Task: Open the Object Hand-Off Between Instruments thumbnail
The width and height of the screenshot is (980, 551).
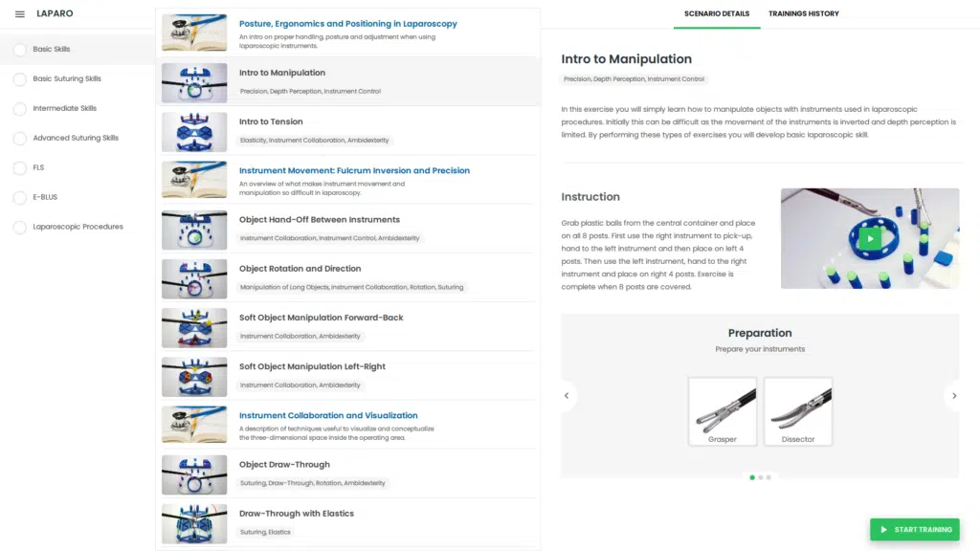Action: pyautogui.click(x=194, y=230)
